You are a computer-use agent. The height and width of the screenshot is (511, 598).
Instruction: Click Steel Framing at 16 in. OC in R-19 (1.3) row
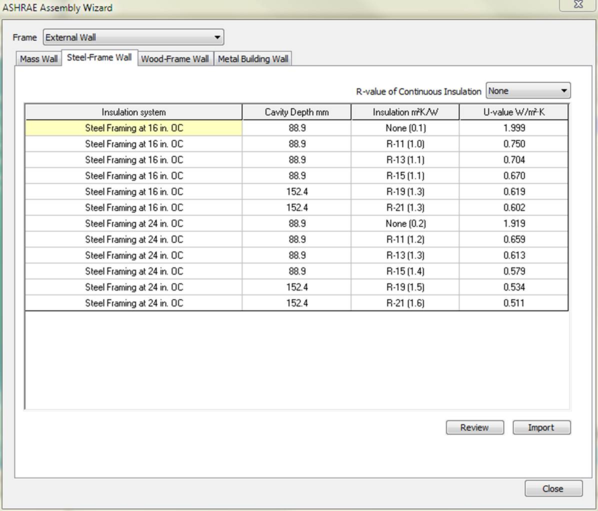click(134, 192)
